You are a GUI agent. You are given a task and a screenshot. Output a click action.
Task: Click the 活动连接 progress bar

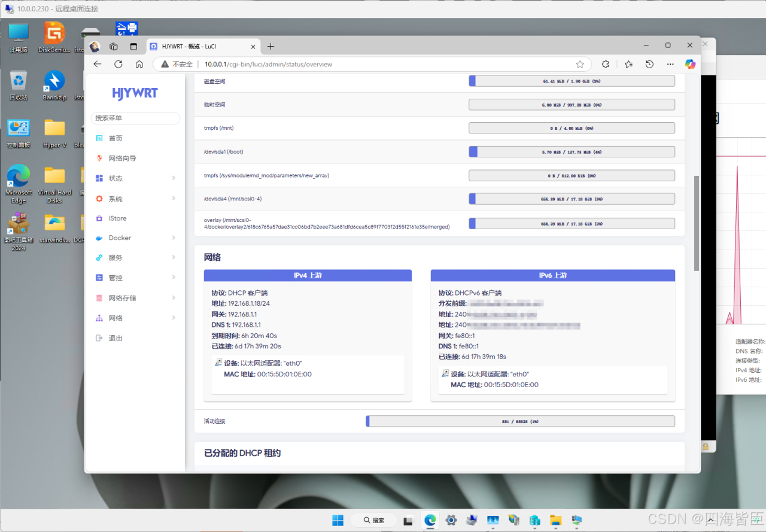(x=520, y=421)
